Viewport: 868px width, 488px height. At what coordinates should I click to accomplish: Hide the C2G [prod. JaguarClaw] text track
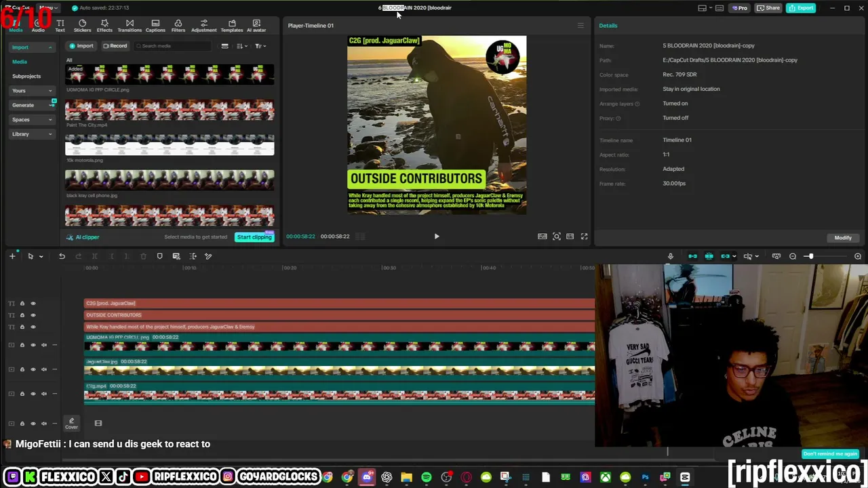coord(33,304)
